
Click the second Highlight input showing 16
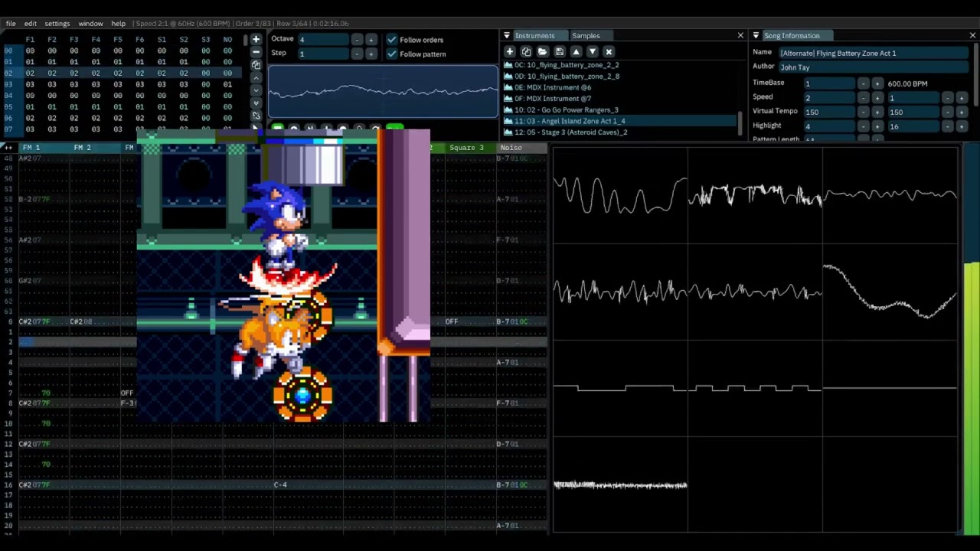pyautogui.click(x=913, y=126)
